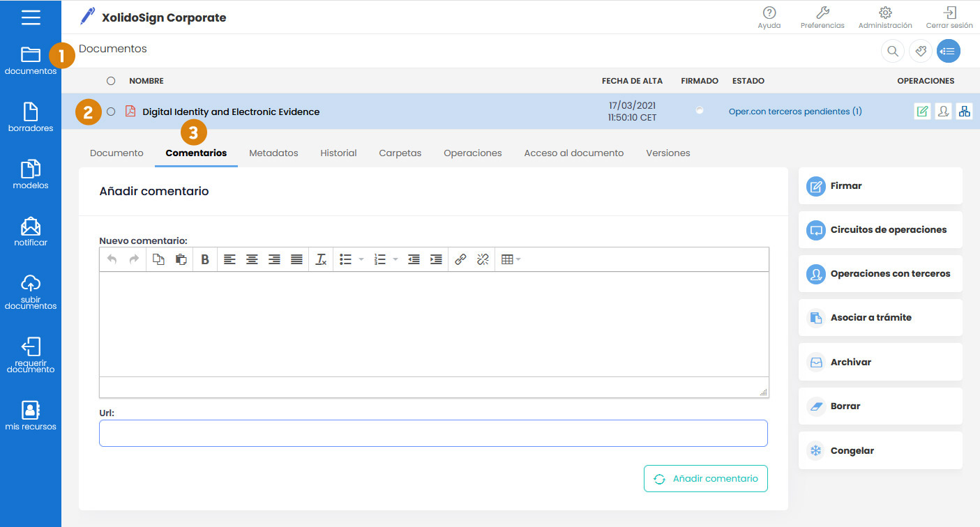
Task: Switch to the Operaciones tab
Action: [473, 153]
